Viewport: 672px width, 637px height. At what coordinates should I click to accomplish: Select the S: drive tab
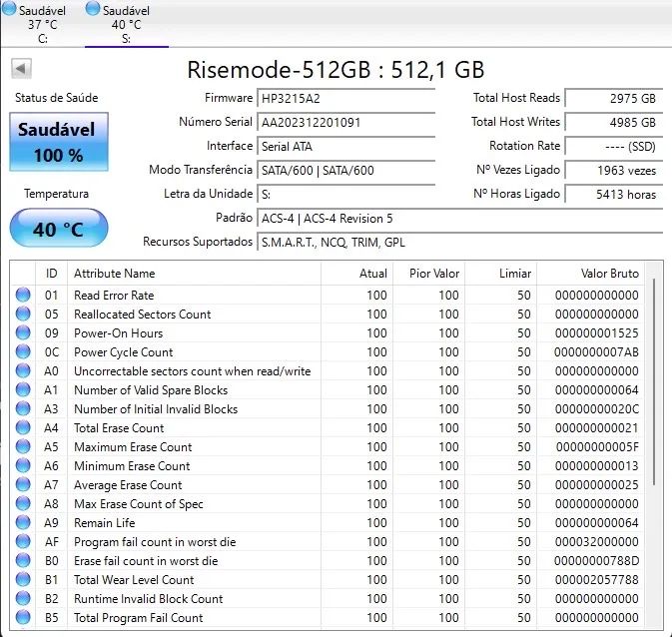127,23
